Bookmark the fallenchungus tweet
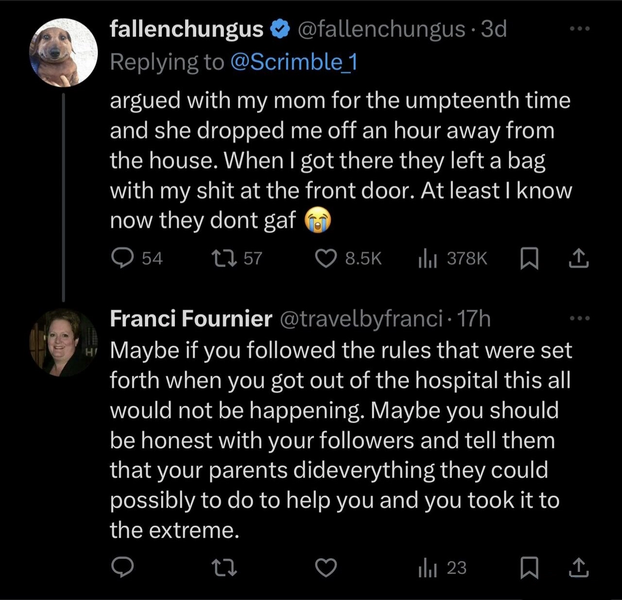 532,258
